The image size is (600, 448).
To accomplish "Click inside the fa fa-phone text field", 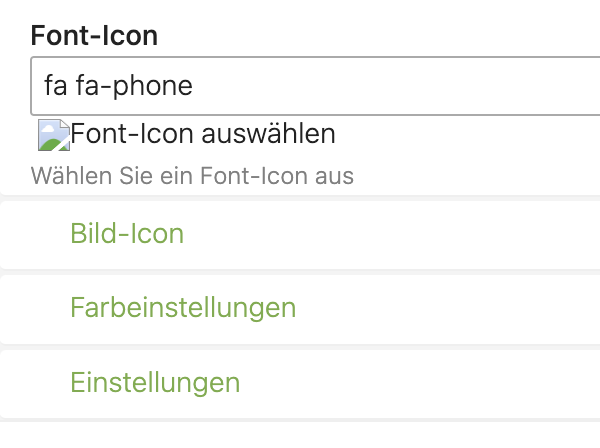I will coord(315,86).
